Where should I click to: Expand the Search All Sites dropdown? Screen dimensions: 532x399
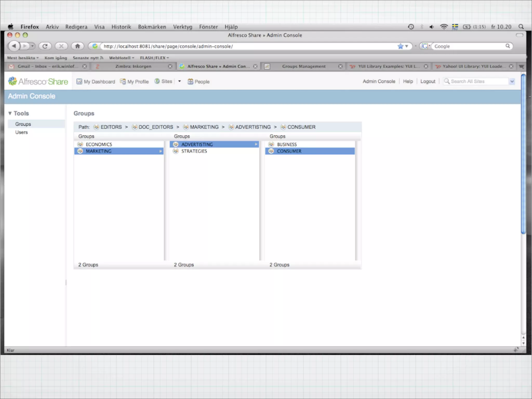512,82
